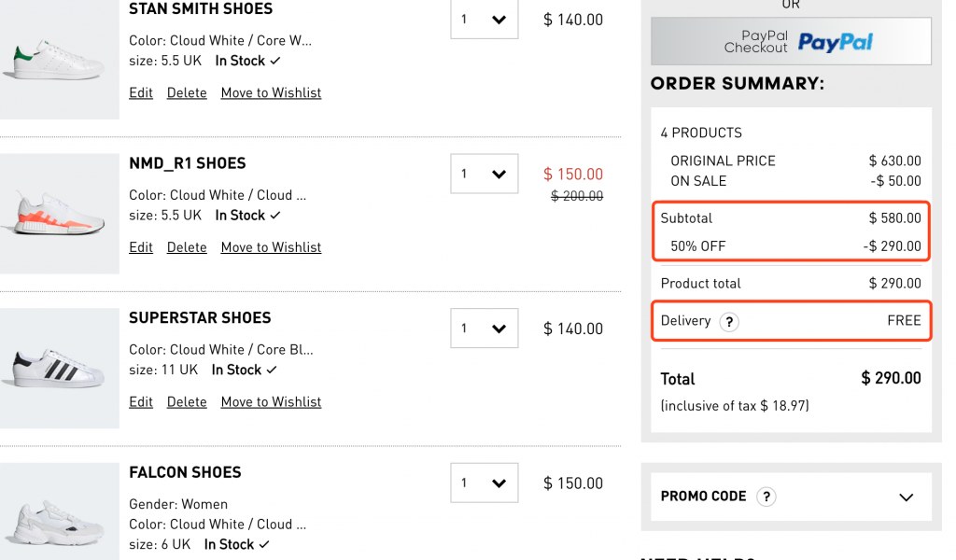Delete the Stan Smith Shoes item
Image resolution: width=956 pixels, height=560 pixels.
tap(187, 92)
